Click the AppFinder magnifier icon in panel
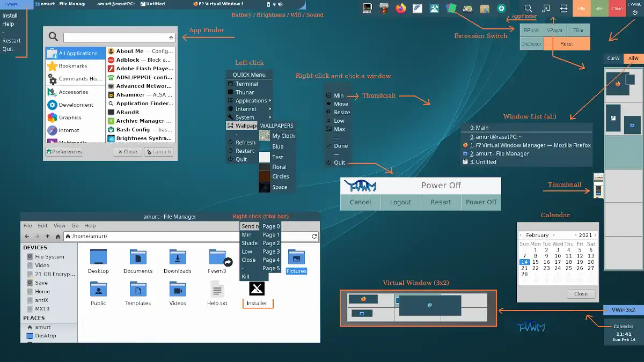 pyautogui.click(x=528, y=9)
